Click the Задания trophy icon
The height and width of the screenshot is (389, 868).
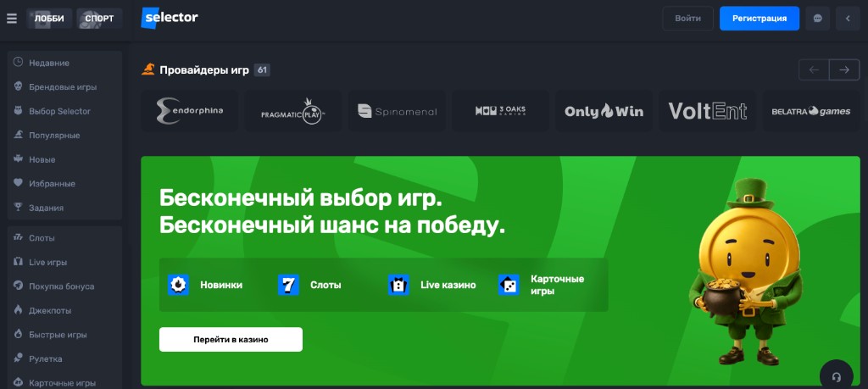(18, 208)
